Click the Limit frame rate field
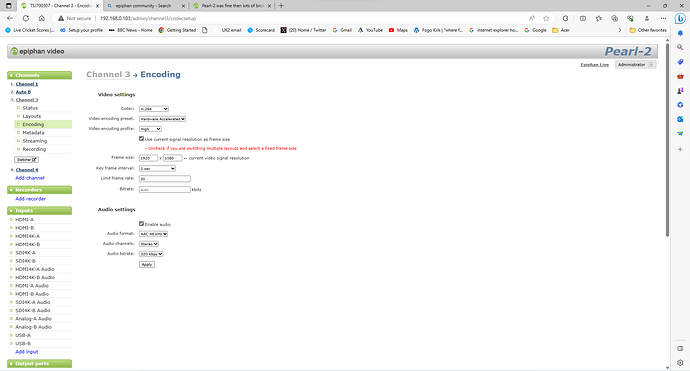 tap(165, 179)
